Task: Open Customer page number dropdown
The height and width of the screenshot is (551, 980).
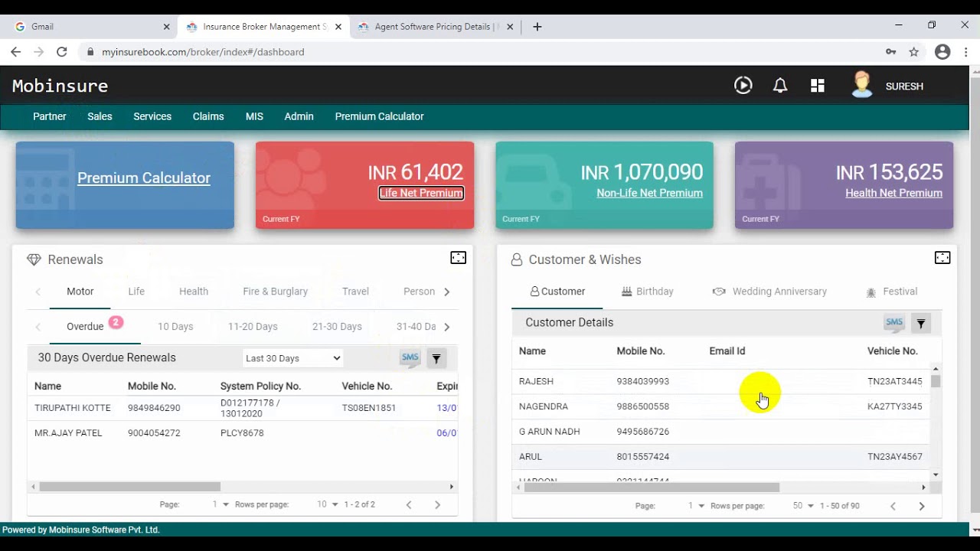Action: coord(696,506)
